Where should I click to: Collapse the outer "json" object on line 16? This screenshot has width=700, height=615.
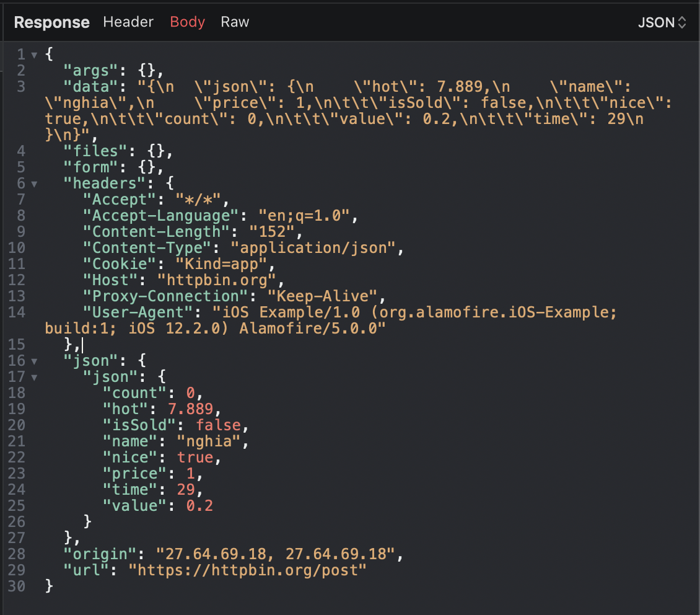click(x=34, y=361)
